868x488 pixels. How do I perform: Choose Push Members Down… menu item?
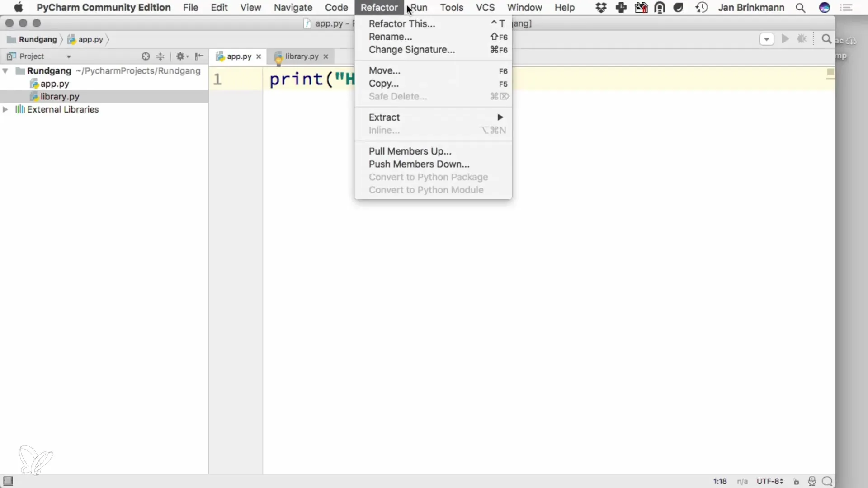433,164
